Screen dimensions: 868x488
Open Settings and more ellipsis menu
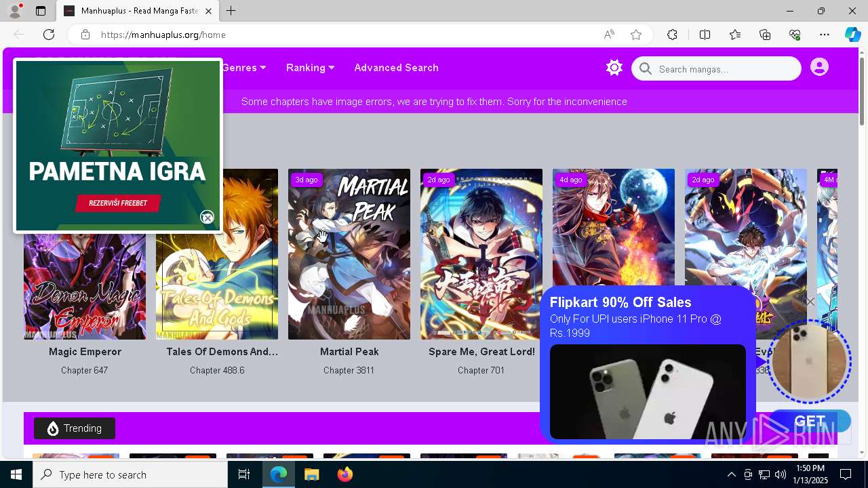(825, 35)
